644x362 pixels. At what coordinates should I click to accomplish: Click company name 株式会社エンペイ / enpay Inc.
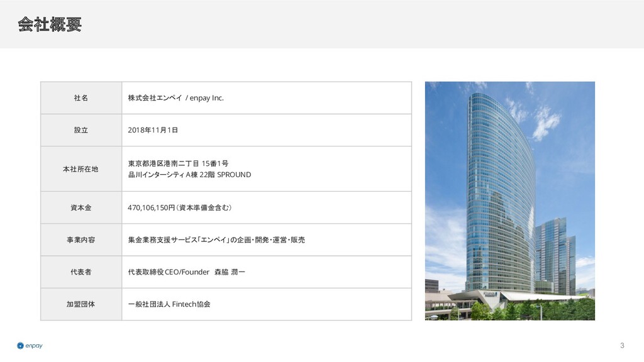coord(176,97)
